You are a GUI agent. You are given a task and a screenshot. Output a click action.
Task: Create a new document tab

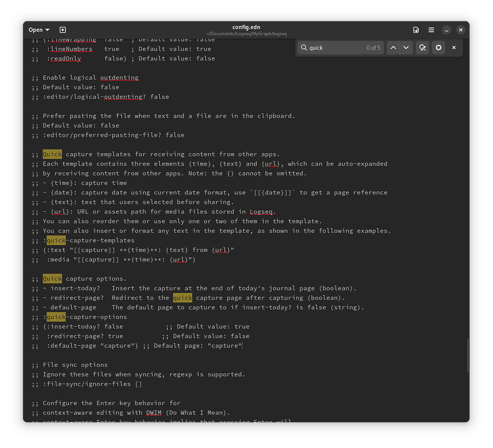[63, 30]
